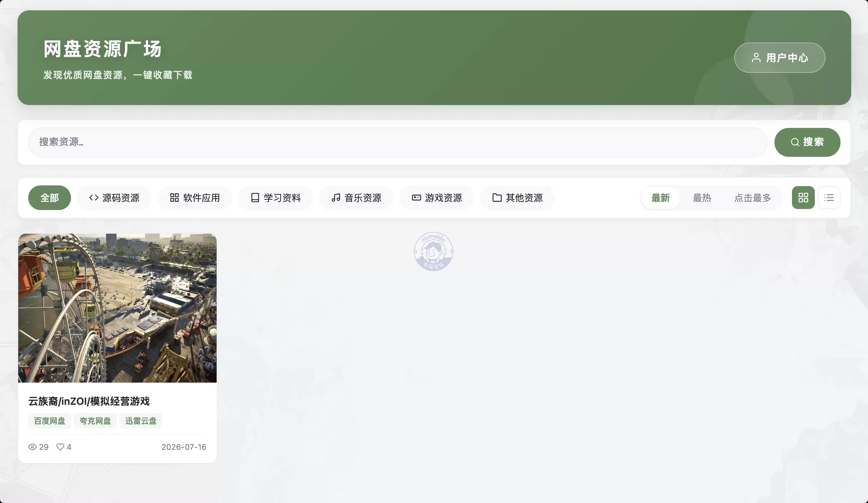This screenshot has width=868, height=503.
Task: Switch to grid view layout icon
Action: click(x=803, y=198)
